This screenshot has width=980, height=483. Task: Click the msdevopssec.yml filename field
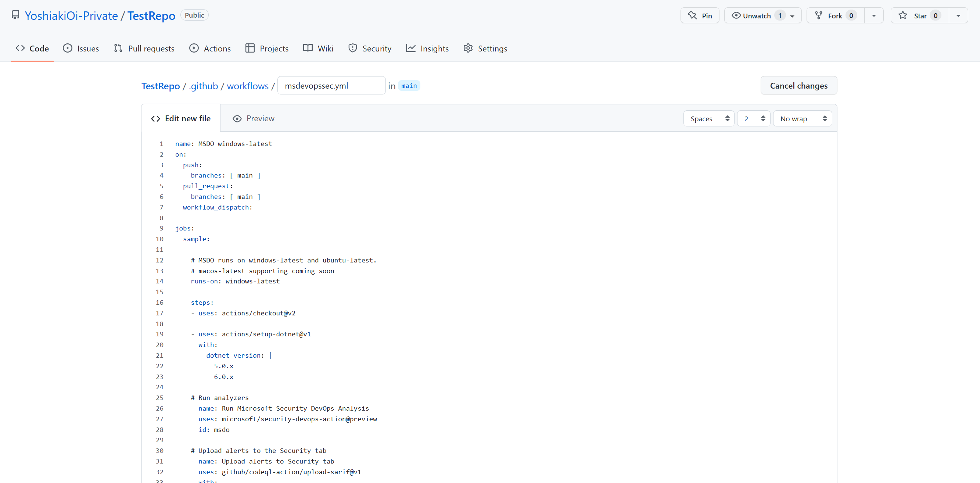pos(331,85)
